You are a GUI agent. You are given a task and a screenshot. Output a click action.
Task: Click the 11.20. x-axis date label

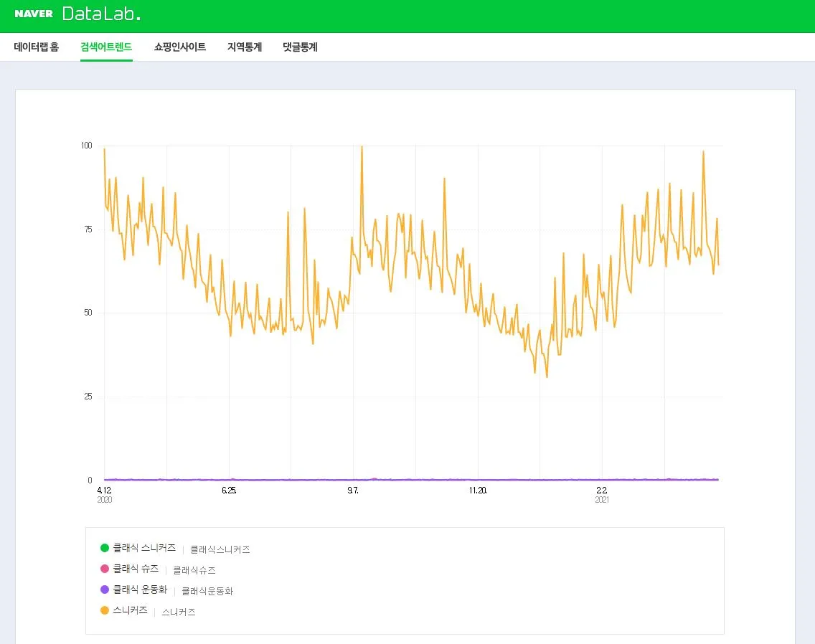[x=478, y=490]
